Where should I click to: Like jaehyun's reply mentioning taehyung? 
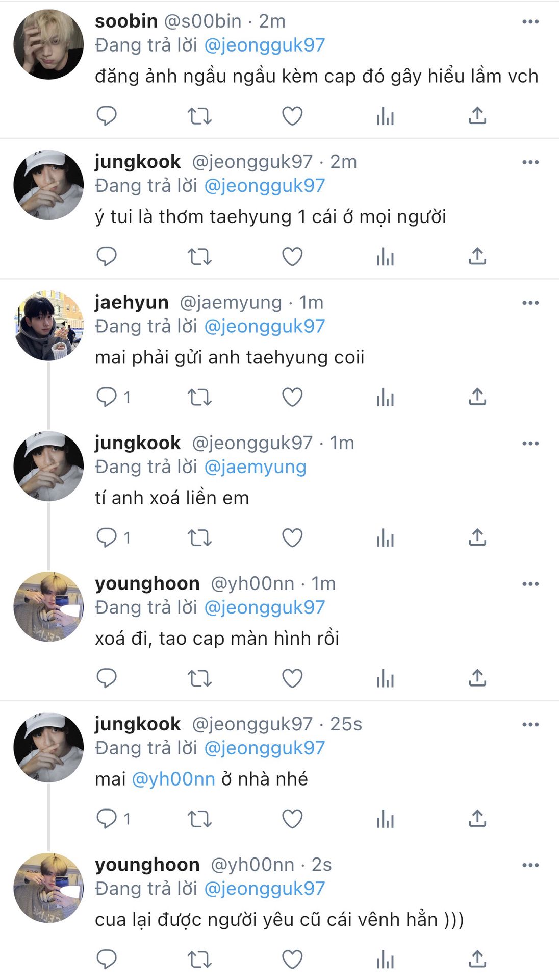coord(292,397)
